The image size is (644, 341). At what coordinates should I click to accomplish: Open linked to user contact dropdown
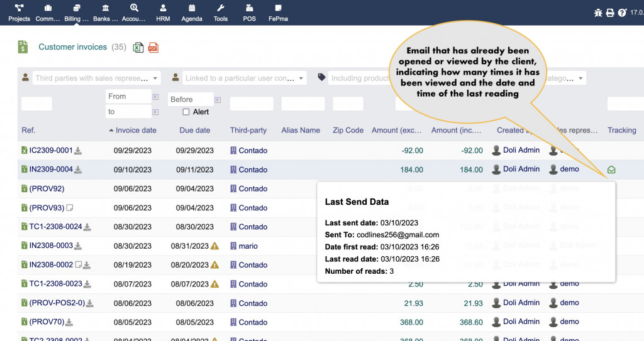[302, 78]
